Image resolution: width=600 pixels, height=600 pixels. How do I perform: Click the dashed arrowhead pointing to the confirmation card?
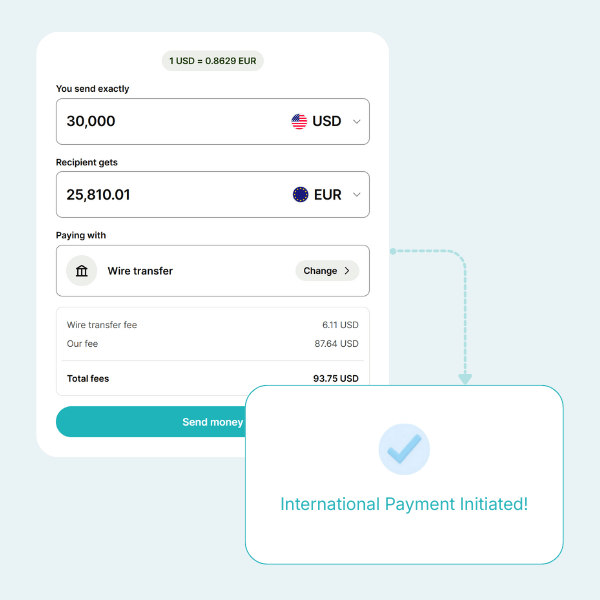click(x=465, y=378)
